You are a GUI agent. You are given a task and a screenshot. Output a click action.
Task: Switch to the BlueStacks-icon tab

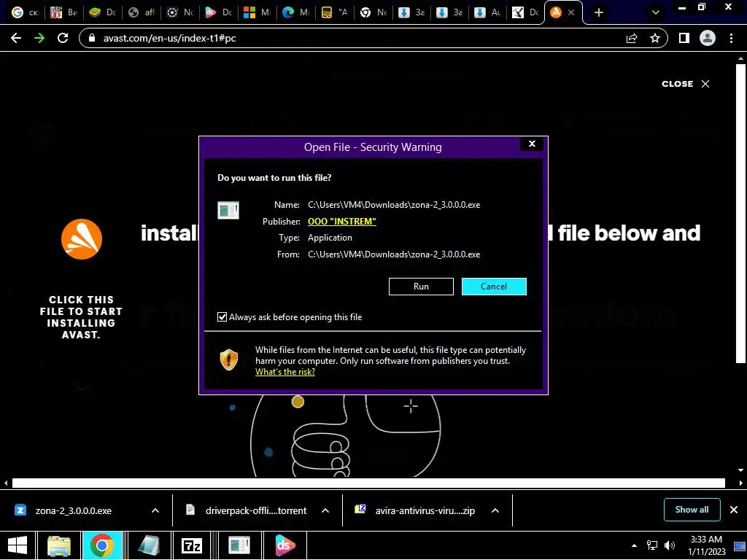[102, 12]
